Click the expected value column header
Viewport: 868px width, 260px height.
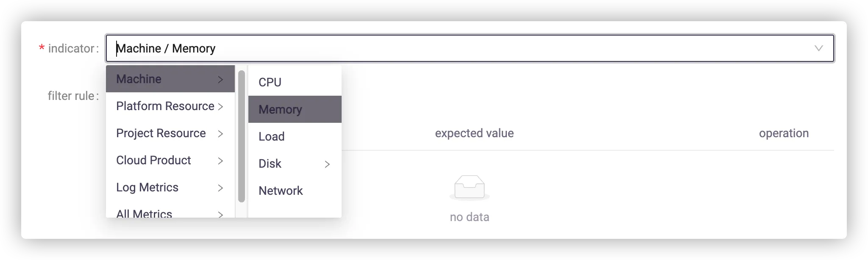point(474,133)
